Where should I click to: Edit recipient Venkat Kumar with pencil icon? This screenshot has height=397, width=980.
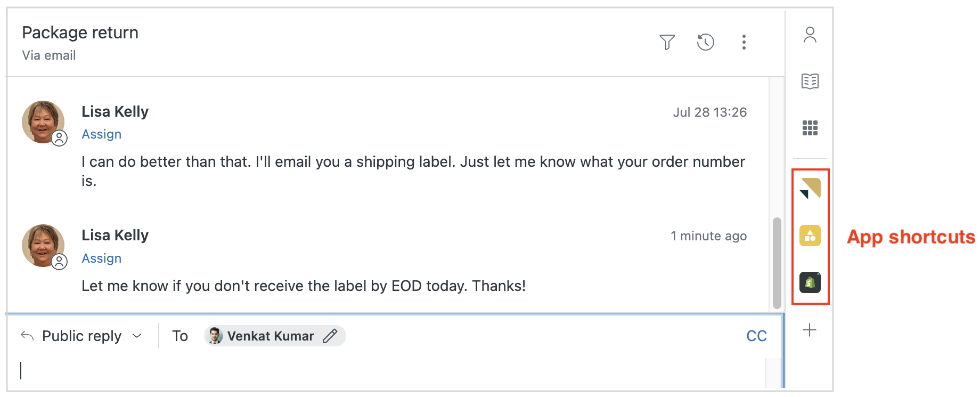330,336
